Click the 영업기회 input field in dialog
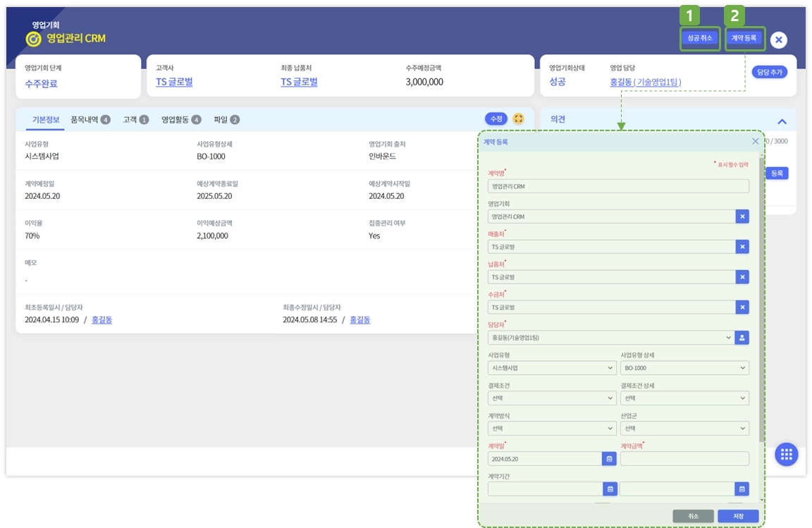This screenshot has height=528, width=812. pos(612,216)
